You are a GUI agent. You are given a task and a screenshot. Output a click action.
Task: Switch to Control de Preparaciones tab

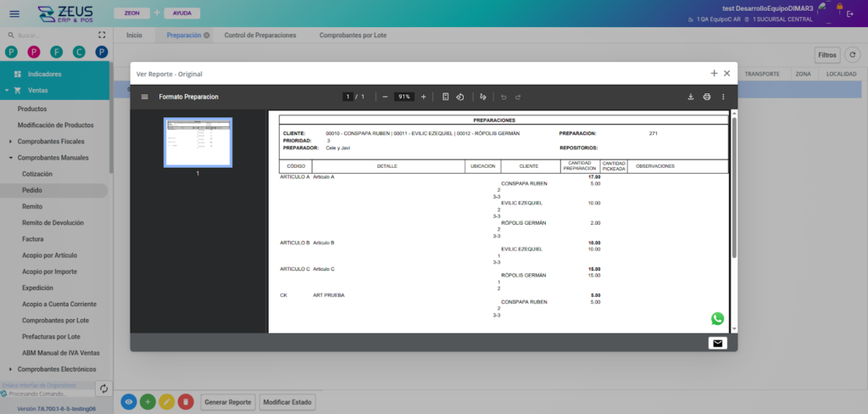click(x=259, y=36)
